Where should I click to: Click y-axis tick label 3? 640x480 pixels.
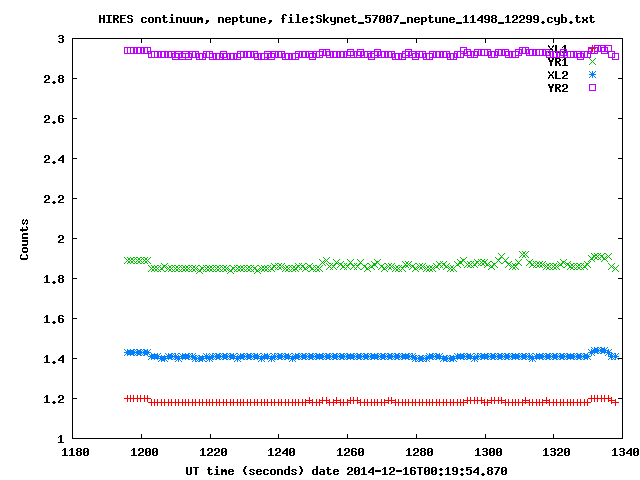point(61,39)
